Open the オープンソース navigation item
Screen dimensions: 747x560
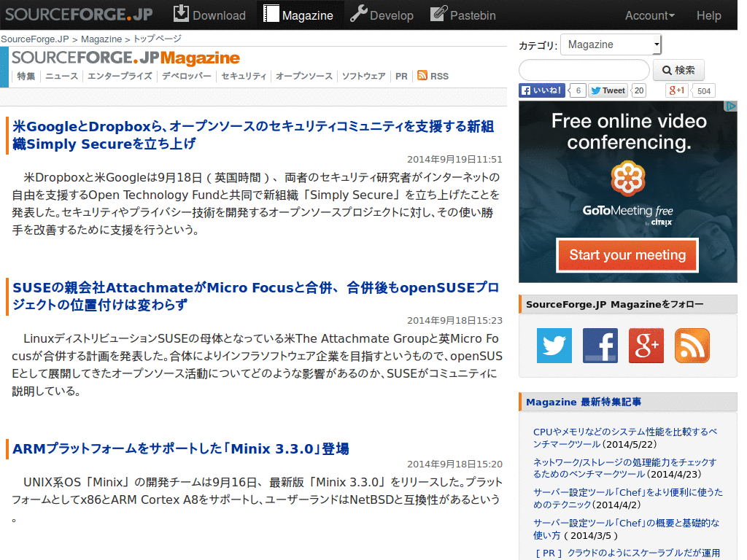[304, 76]
